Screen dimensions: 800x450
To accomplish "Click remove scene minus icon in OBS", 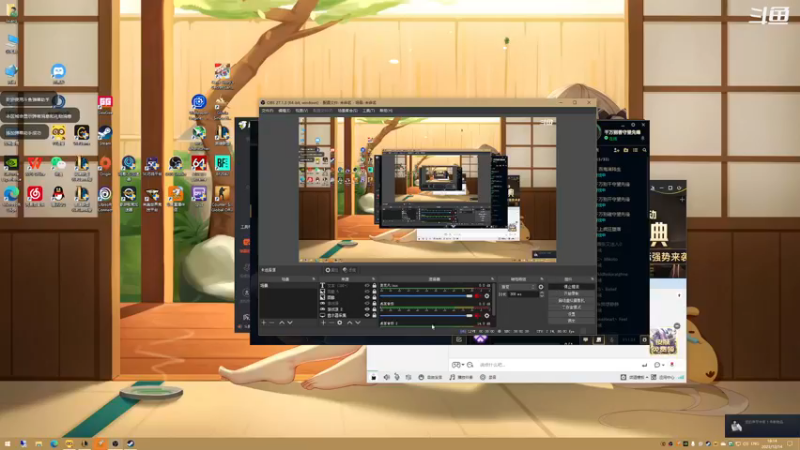I will 271,323.
